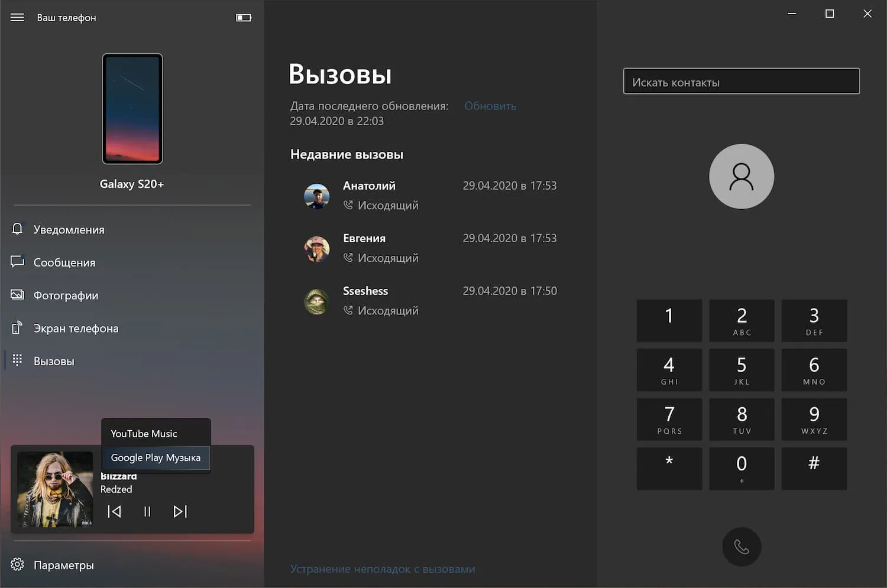Open Устранение неполадок с вызовами link
Screen dimensions: 887x588
[383, 569]
